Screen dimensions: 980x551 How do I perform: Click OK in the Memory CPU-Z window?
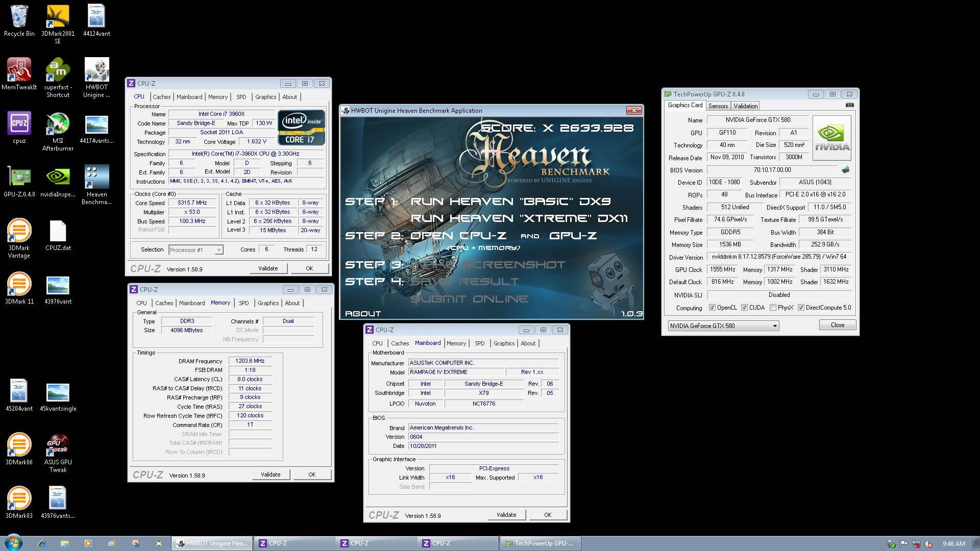click(312, 474)
